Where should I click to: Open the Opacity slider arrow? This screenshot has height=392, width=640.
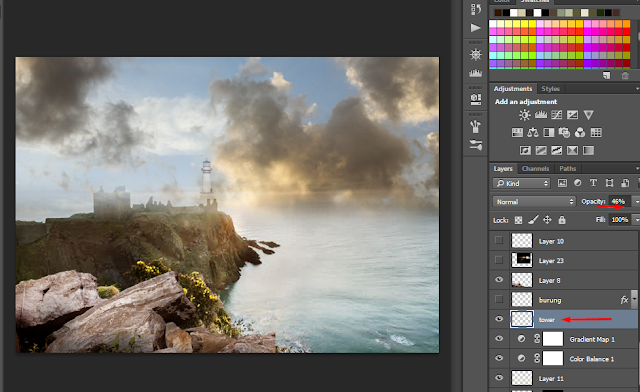click(x=636, y=202)
